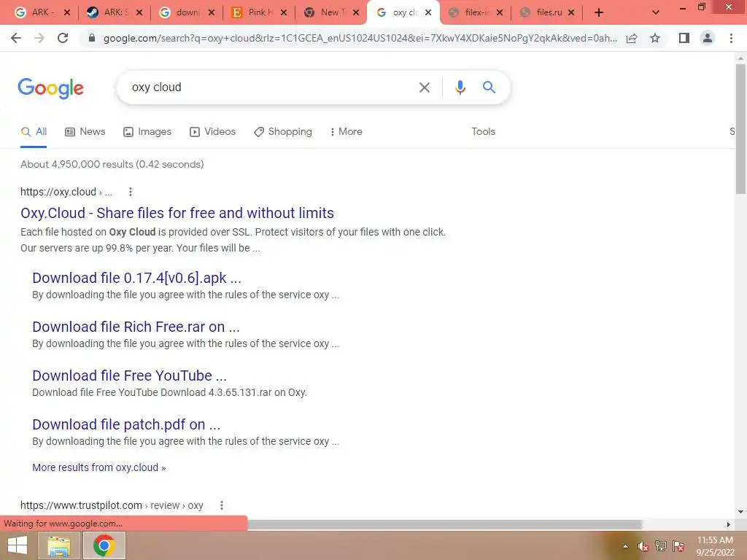Image resolution: width=747 pixels, height=560 pixels.
Task: Click the https://oxy.cloud breadcrumb URL
Action: tap(66, 192)
